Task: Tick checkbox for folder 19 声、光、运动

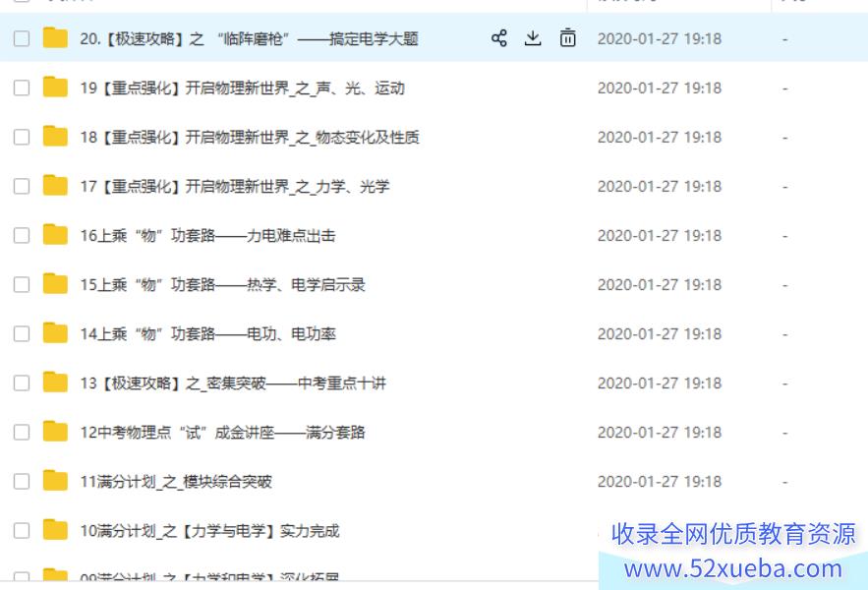Action: (x=22, y=88)
